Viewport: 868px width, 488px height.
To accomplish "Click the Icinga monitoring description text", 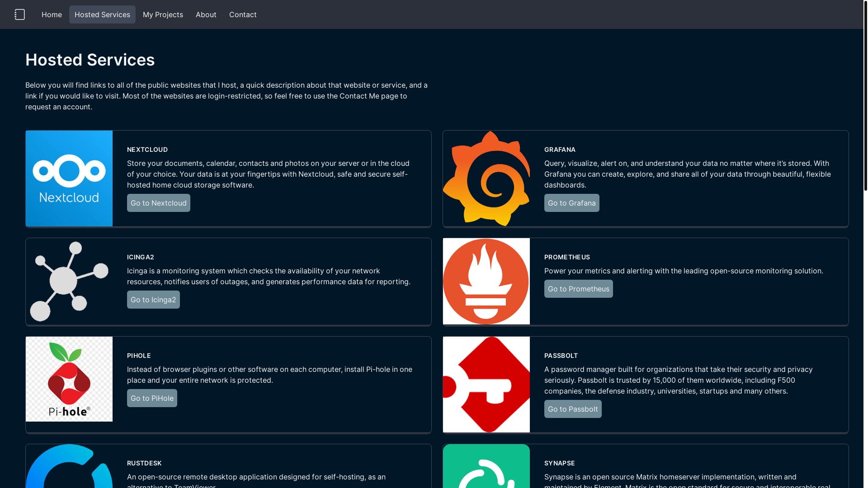I will click(269, 276).
